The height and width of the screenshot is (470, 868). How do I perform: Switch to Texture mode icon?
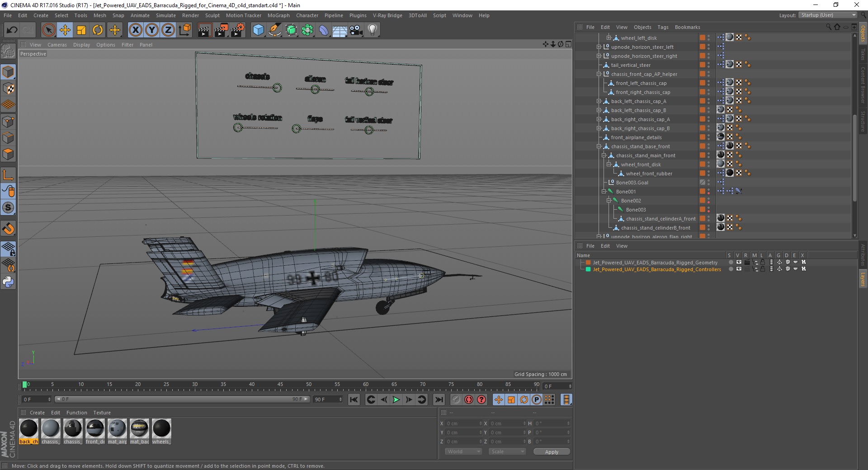click(8, 89)
